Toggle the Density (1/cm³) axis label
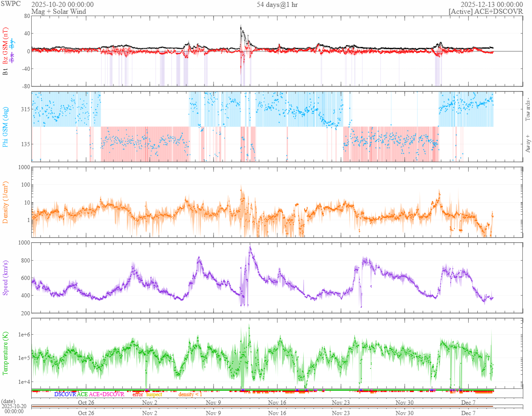Screen dimensions: 532x416 5,202
